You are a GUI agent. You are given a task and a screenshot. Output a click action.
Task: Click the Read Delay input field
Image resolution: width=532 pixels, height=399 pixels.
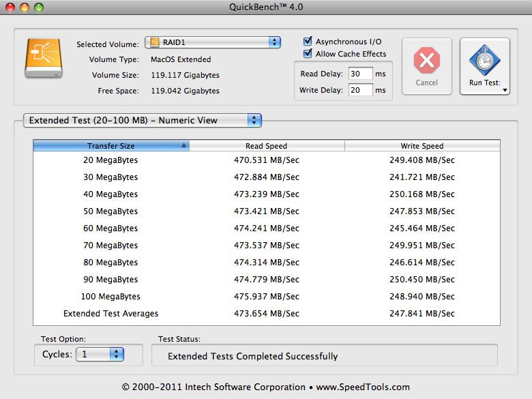tap(360, 74)
